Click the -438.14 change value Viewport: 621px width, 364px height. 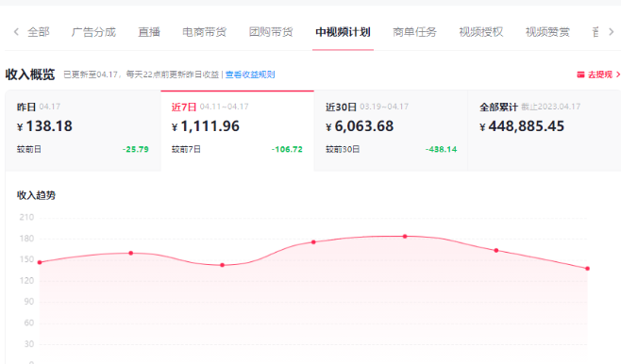(441, 149)
